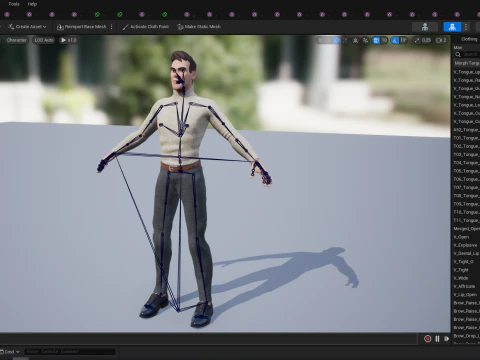The image size is (480, 360).
Task: Select the T01_Tongue morph target
Action: tap(466, 138)
